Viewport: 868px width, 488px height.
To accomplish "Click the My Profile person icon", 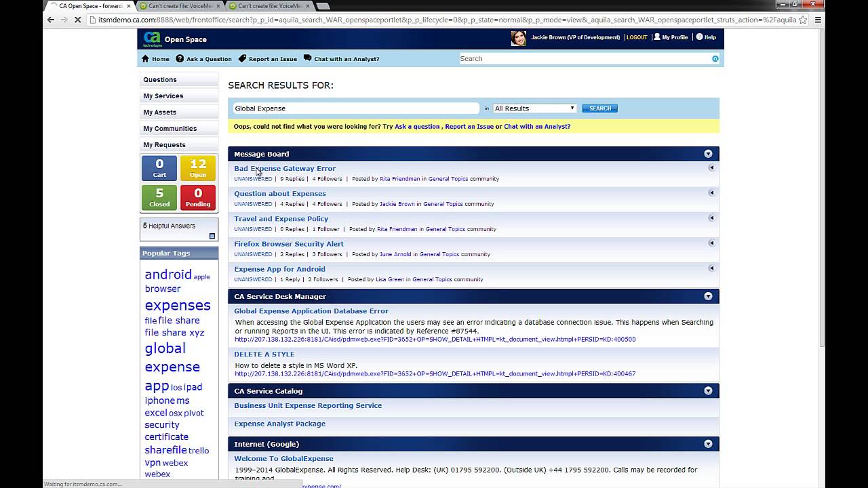I will (x=656, y=37).
